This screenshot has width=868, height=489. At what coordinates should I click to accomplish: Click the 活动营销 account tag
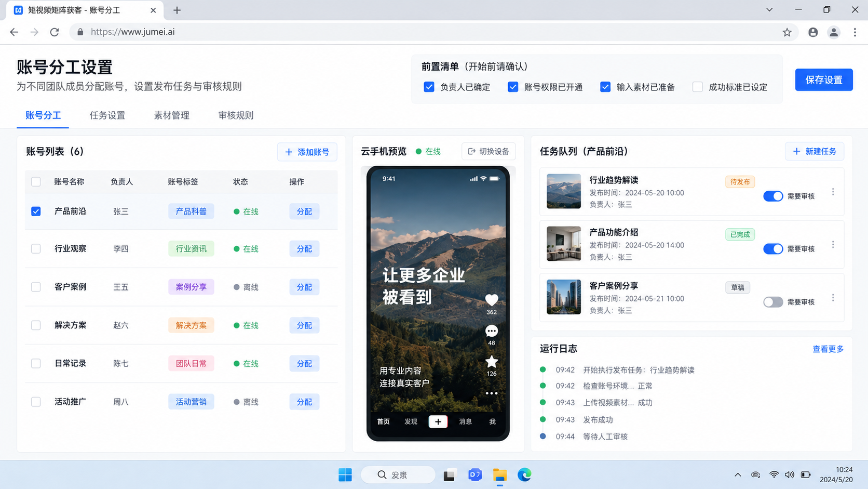point(191,402)
